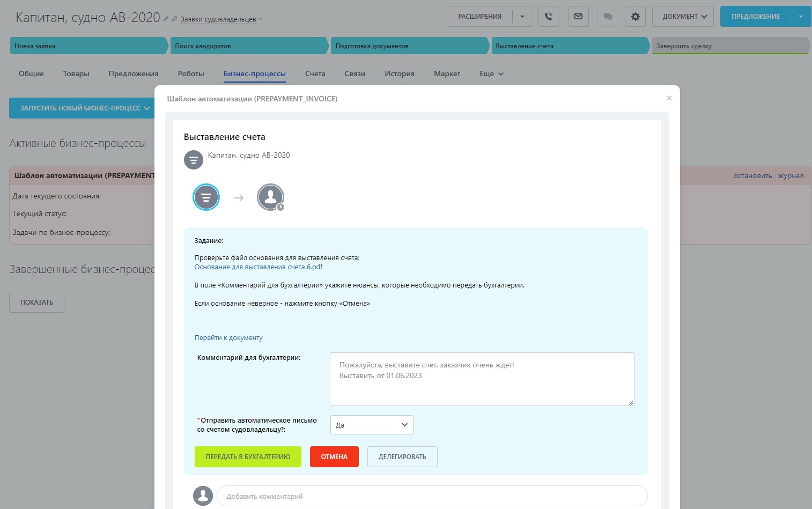Select the Подготовка документов stage

(410, 46)
